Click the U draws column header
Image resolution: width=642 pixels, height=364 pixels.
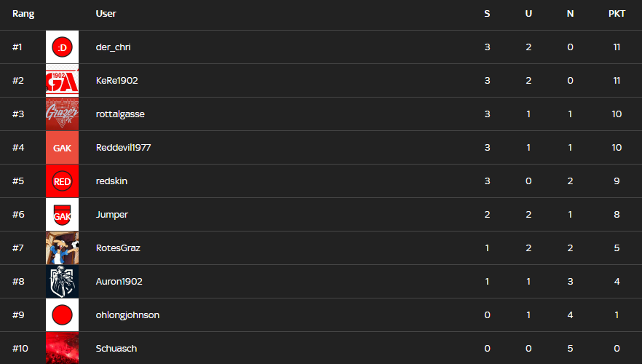[528, 14]
